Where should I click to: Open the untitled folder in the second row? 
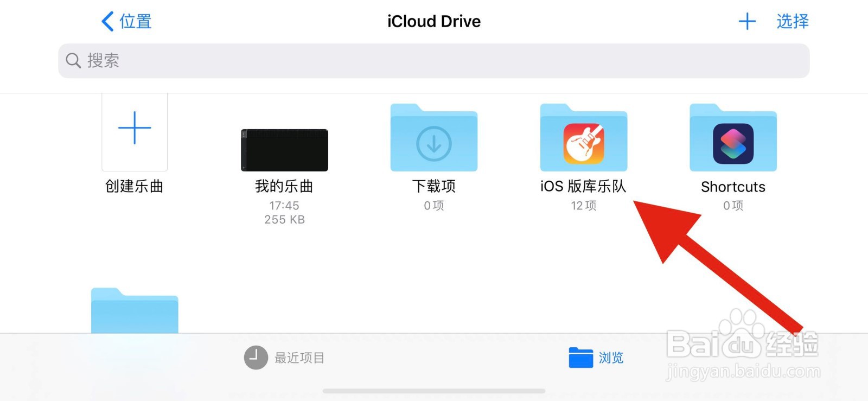tap(135, 310)
